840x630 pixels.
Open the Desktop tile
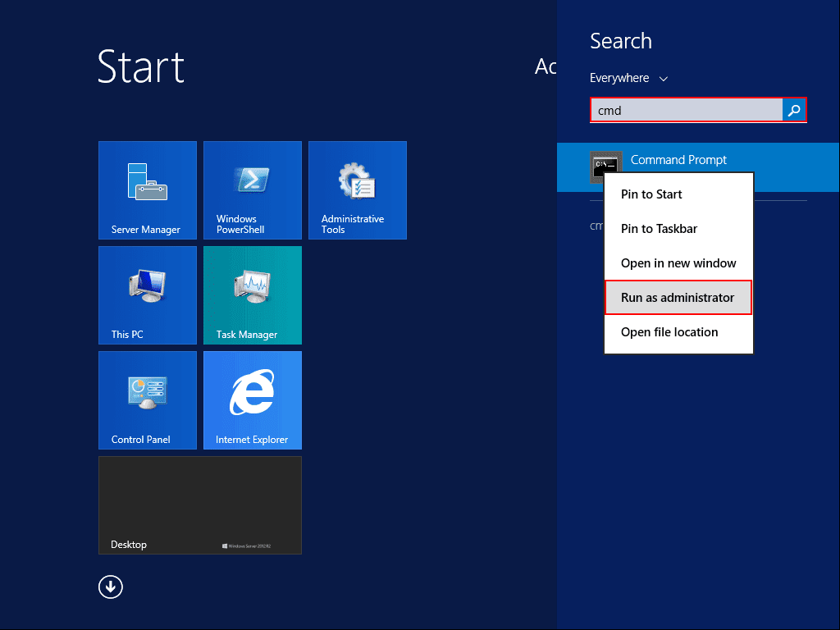coord(200,505)
